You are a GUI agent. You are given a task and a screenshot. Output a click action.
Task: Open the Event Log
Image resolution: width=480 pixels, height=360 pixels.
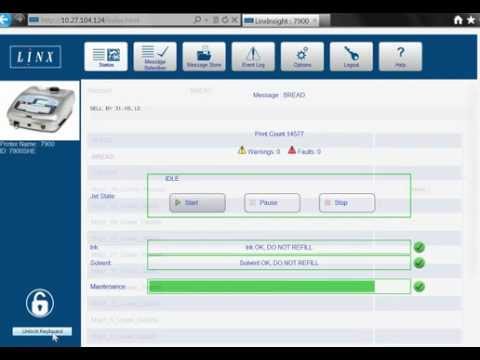coord(253,56)
